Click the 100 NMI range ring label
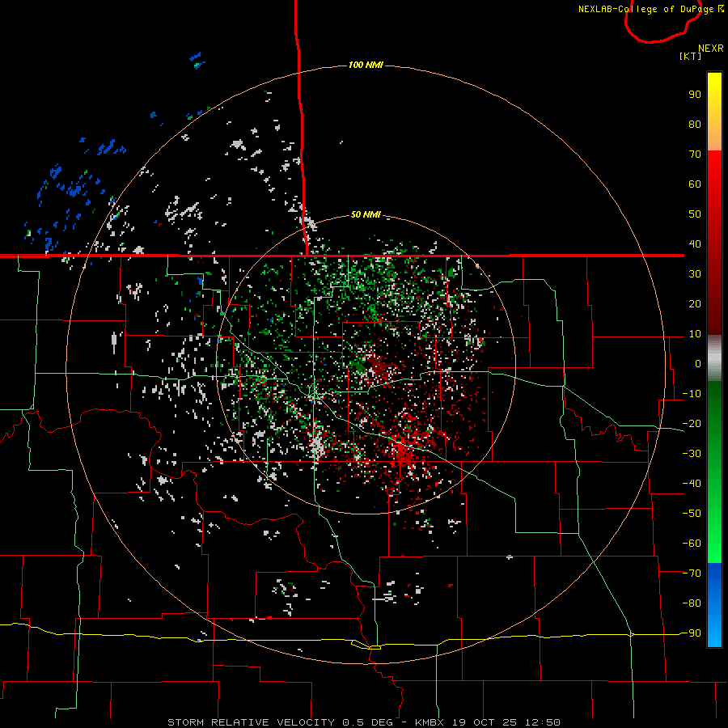 pyautogui.click(x=366, y=65)
